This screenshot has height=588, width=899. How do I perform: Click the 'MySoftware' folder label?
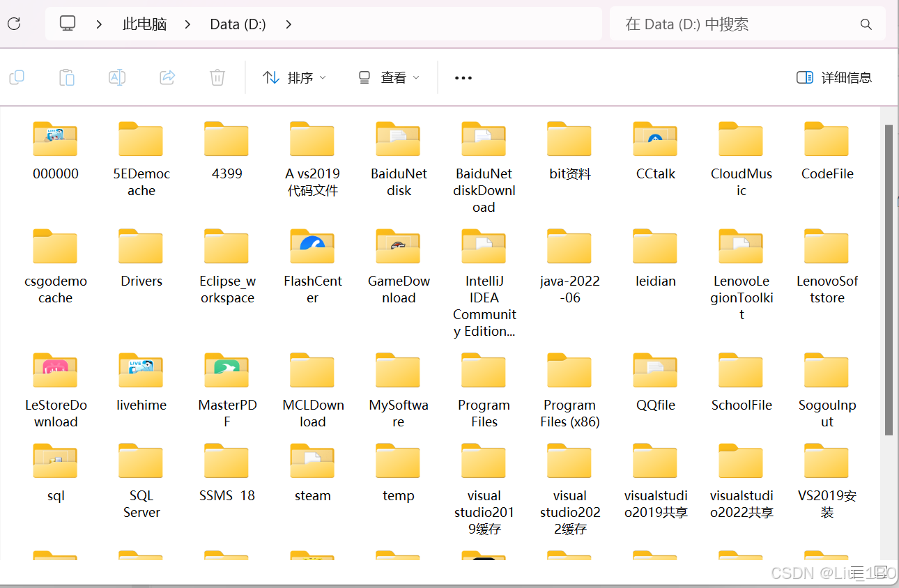(399, 414)
